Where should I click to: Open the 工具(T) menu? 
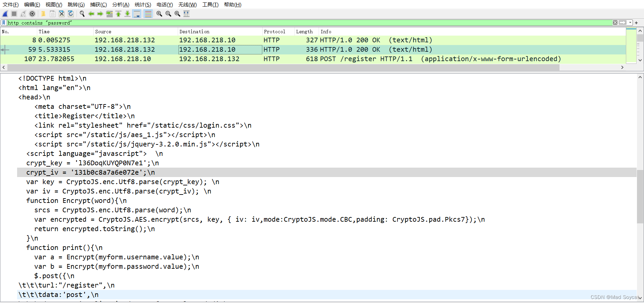pyautogui.click(x=210, y=4)
